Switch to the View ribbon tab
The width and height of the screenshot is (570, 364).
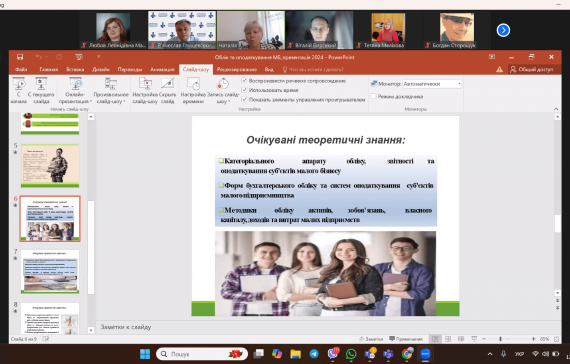[269, 69]
